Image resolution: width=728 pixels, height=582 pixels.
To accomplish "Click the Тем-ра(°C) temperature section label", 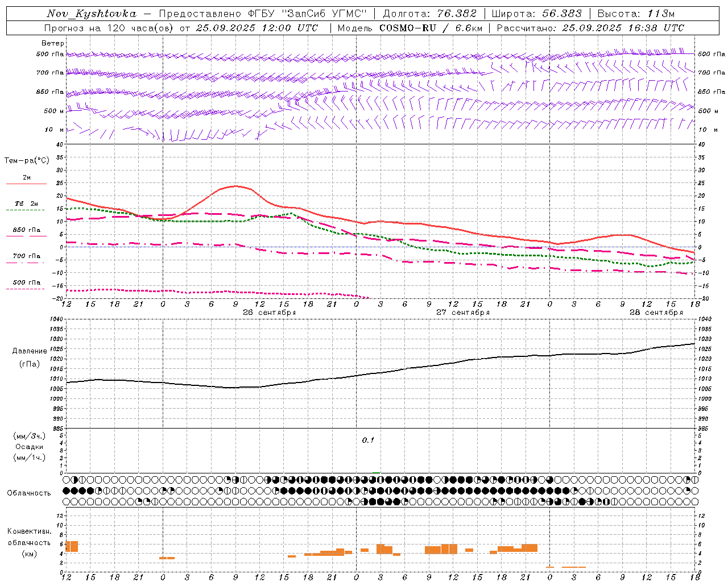I will [x=27, y=160].
